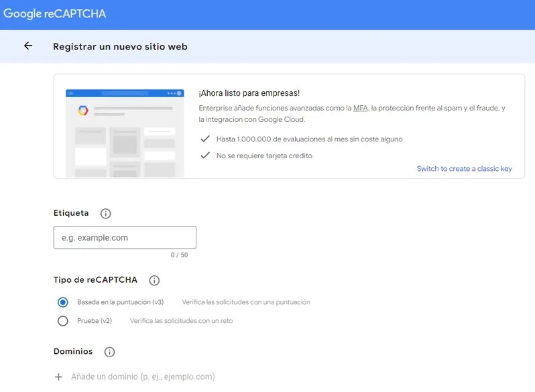
Task: Click the Dominios section label
Action: pyautogui.click(x=73, y=352)
